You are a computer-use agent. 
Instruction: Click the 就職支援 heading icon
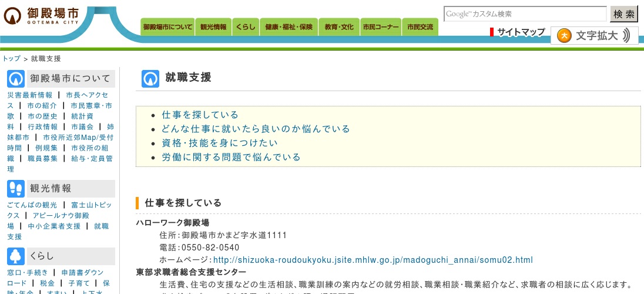tap(151, 78)
